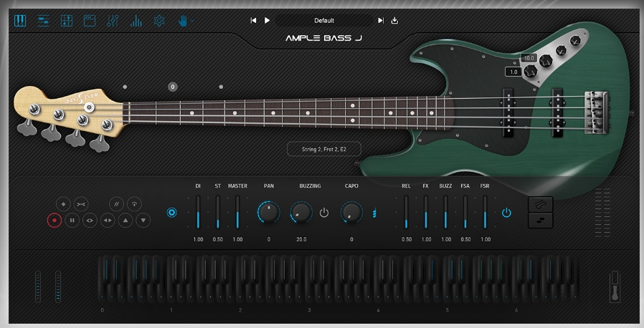The height and width of the screenshot is (328, 644).
Task: Go to next preset
Action: tap(381, 21)
